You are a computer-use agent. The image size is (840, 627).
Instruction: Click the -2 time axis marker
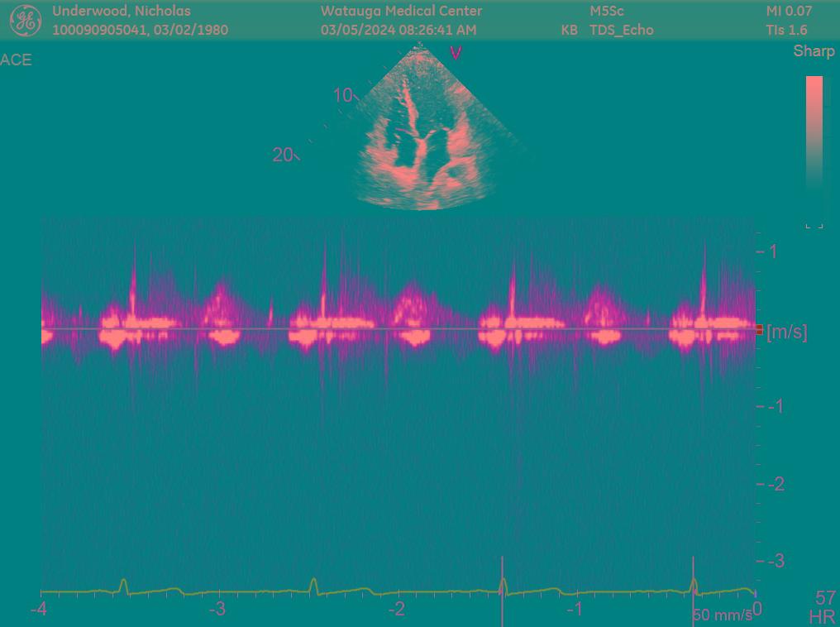(398, 610)
